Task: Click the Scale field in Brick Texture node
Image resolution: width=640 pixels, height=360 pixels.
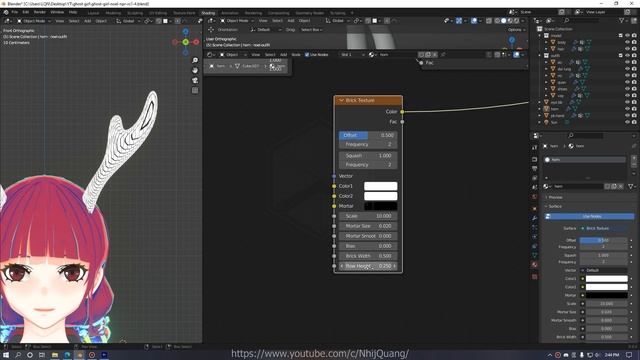Action: pyautogui.click(x=368, y=216)
